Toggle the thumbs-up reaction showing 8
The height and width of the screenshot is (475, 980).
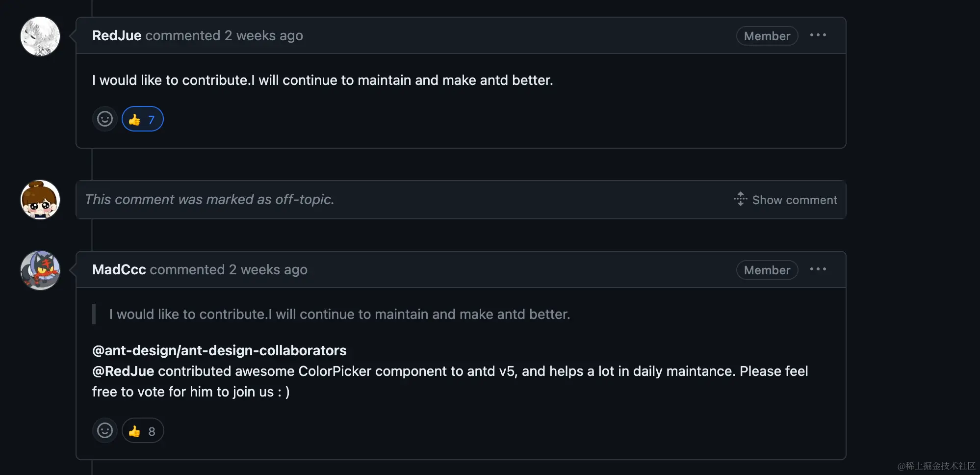(x=143, y=430)
